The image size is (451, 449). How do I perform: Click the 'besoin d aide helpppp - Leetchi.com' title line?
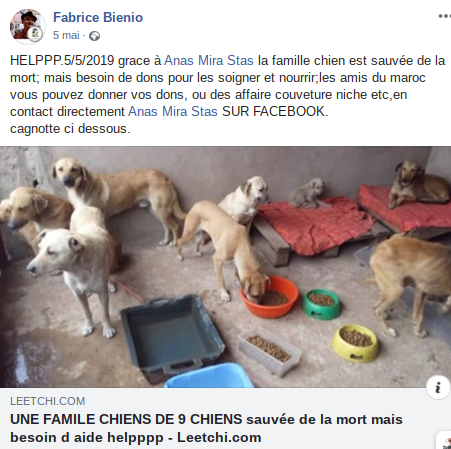[x=136, y=437]
